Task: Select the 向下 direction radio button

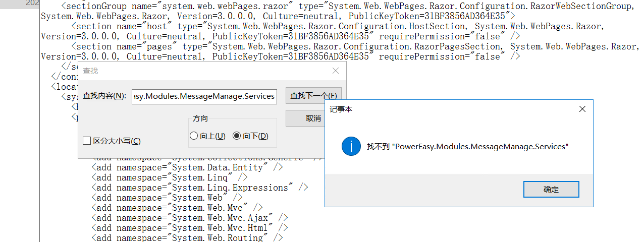Action: 236,136
